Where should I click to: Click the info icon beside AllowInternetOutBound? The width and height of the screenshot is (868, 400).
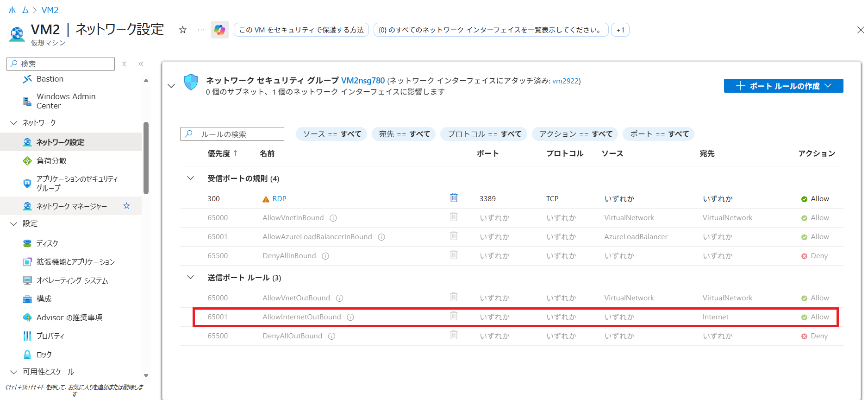(350, 317)
